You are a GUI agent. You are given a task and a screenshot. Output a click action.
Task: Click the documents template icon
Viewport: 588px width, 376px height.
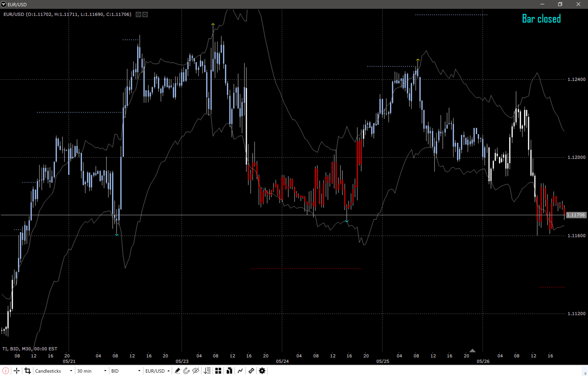point(229,371)
